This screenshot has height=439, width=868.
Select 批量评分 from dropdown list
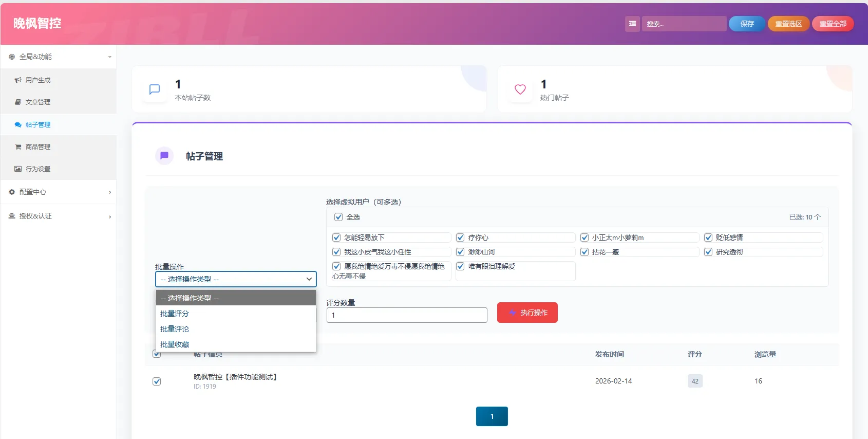click(x=236, y=314)
